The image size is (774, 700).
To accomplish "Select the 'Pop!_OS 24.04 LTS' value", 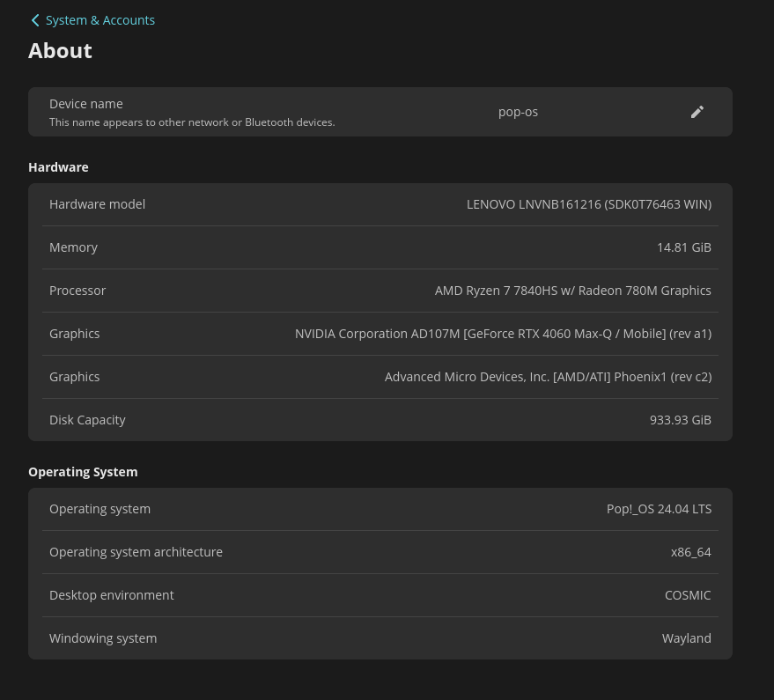I will click(x=659, y=510).
